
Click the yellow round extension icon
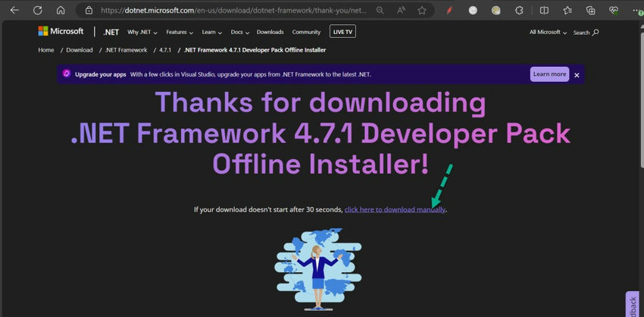click(496, 11)
